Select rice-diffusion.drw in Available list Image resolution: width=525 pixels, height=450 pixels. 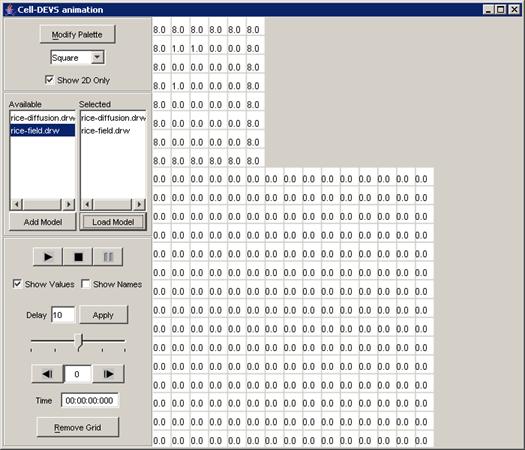(43, 118)
